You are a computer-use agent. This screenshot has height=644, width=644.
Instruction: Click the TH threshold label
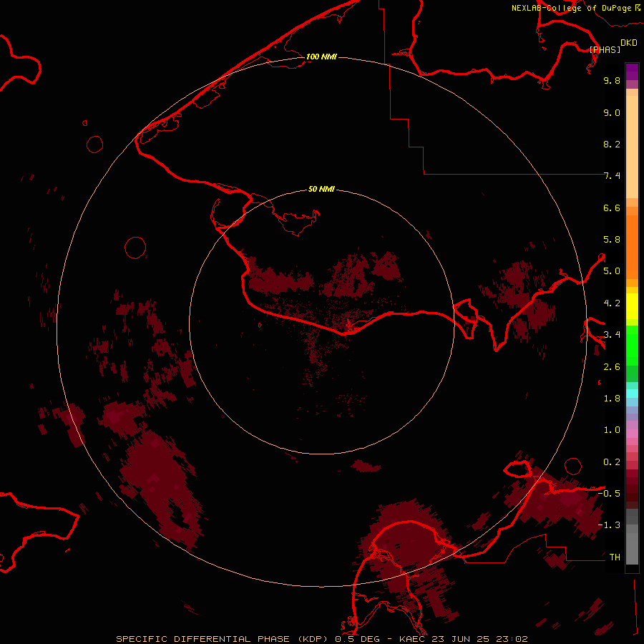[x=615, y=557]
